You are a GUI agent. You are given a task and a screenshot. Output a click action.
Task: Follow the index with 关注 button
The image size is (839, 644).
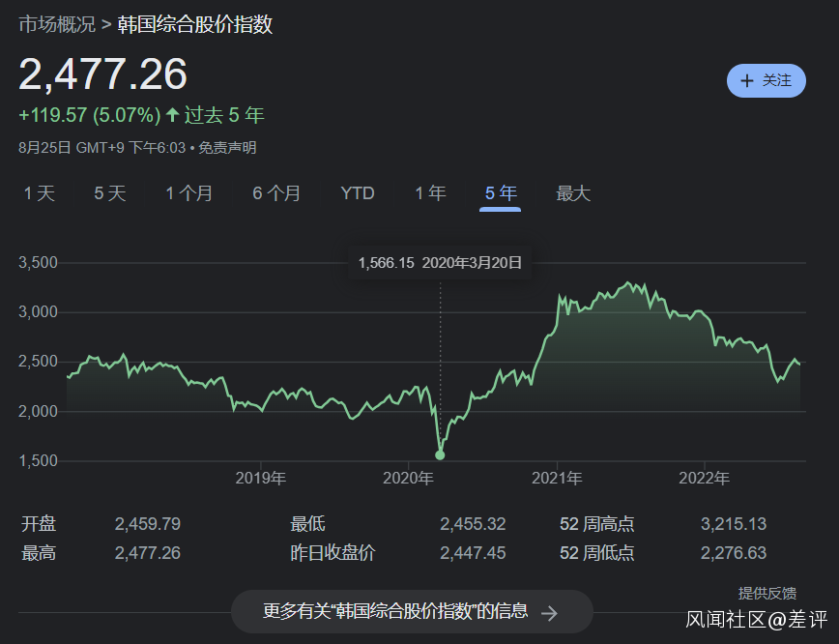[767, 81]
